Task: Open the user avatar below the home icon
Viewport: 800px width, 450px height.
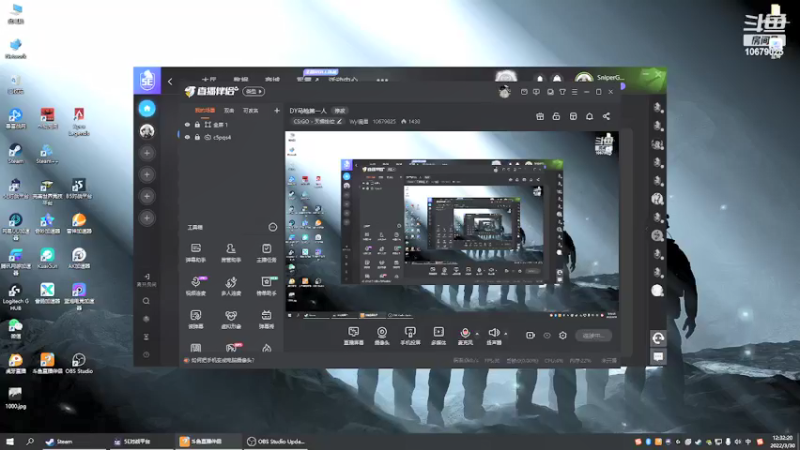Action: pyautogui.click(x=147, y=131)
